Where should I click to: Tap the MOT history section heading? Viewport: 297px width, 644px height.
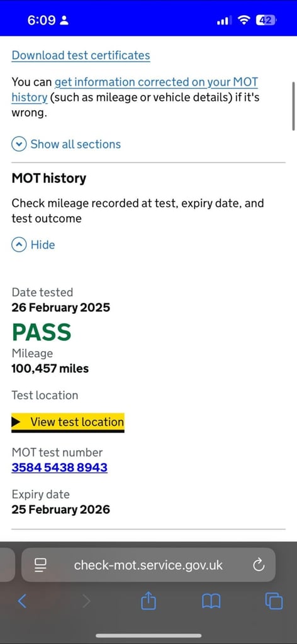coord(49,178)
